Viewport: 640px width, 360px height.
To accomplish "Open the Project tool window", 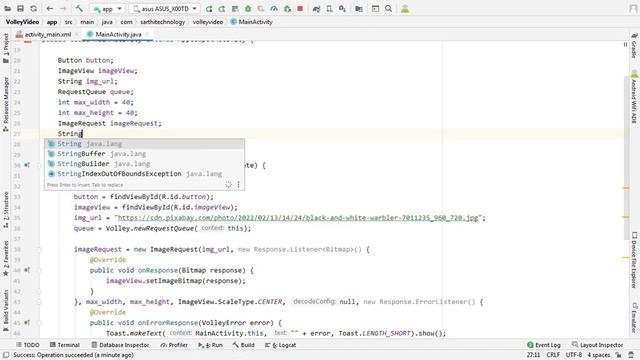I will pos(6,48).
